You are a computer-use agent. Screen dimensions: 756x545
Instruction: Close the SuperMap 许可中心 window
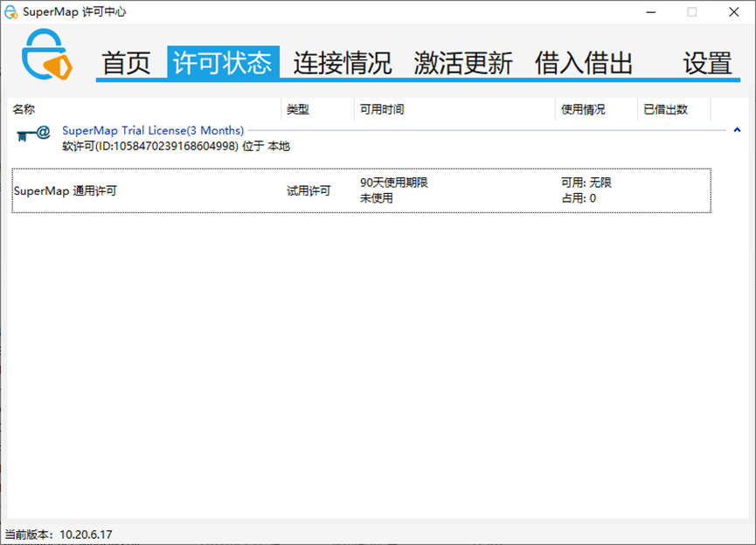(734, 12)
